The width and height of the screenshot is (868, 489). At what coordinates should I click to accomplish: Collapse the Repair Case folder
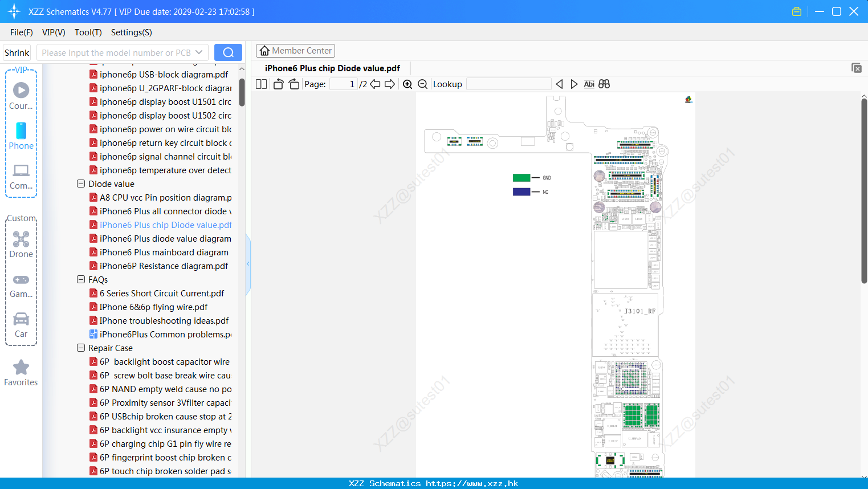[x=81, y=348]
